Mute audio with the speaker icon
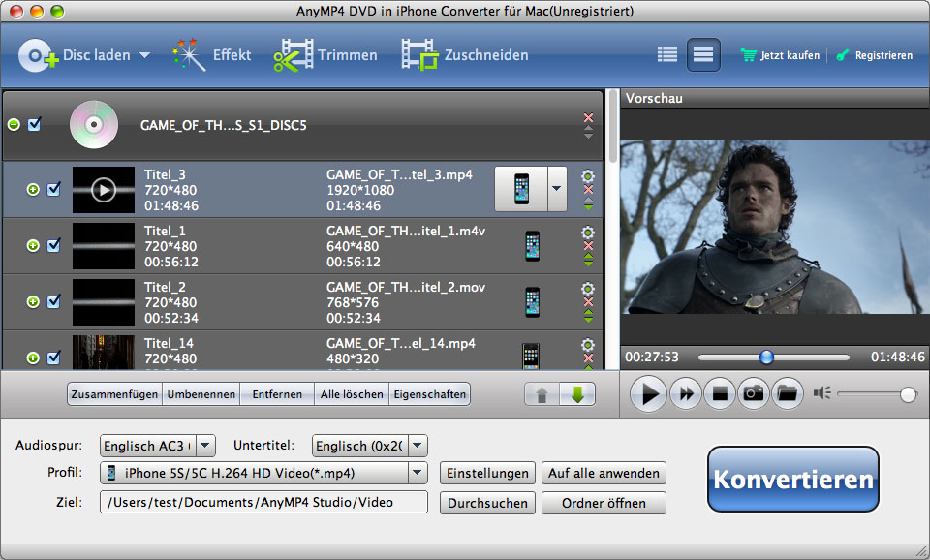Screen dimensions: 930x560 coord(822,393)
